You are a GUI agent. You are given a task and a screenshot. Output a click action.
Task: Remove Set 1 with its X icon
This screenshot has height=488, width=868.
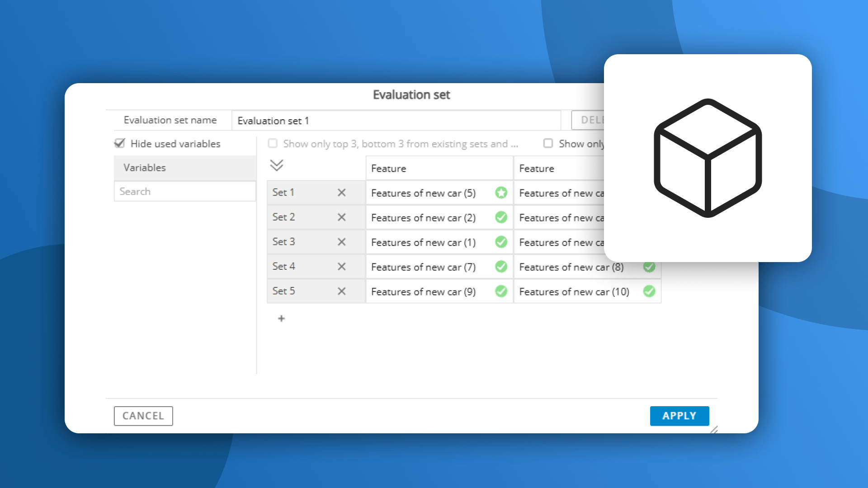point(341,192)
